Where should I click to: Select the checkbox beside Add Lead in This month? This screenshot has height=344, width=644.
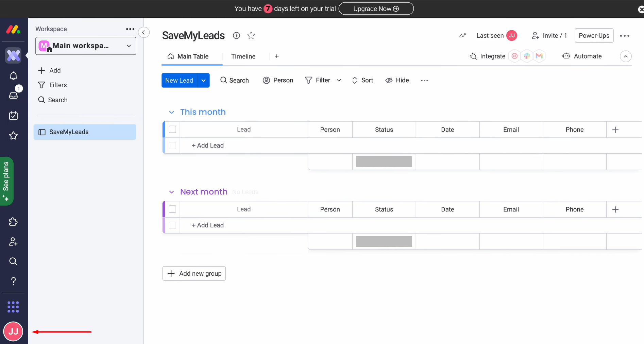click(172, 145)
